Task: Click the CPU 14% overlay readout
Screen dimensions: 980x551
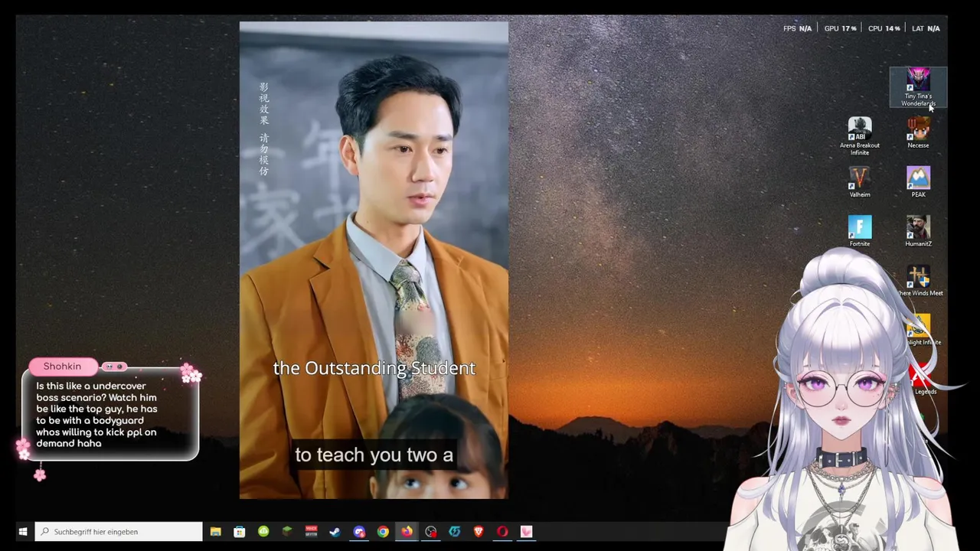Action: [x=884, y=28]
